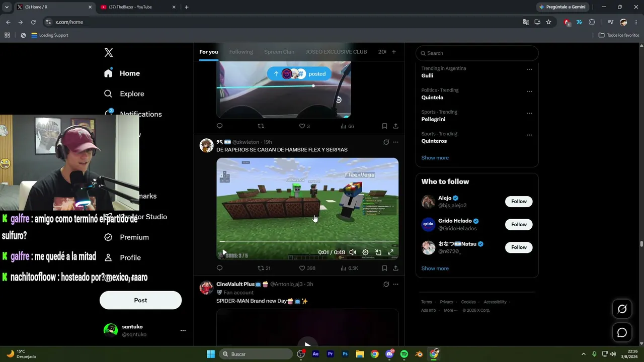Open more options on zkwleton post

(395, 142)
